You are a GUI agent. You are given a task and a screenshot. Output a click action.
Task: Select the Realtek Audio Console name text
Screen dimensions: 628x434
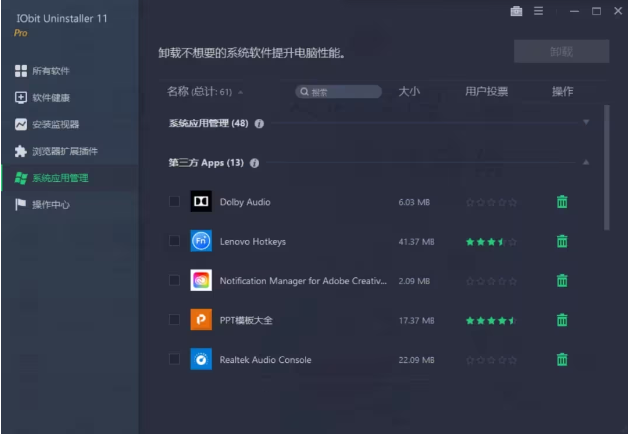point(265,360)
